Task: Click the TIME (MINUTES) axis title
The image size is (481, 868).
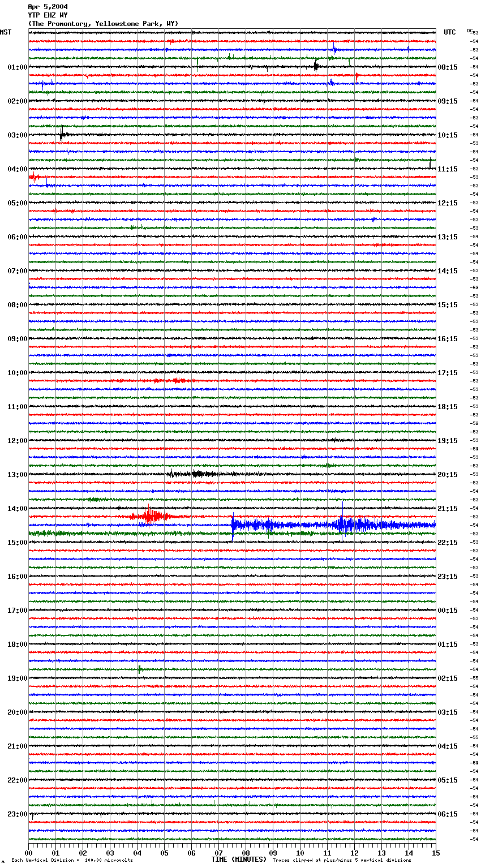Action: point(239,860)
